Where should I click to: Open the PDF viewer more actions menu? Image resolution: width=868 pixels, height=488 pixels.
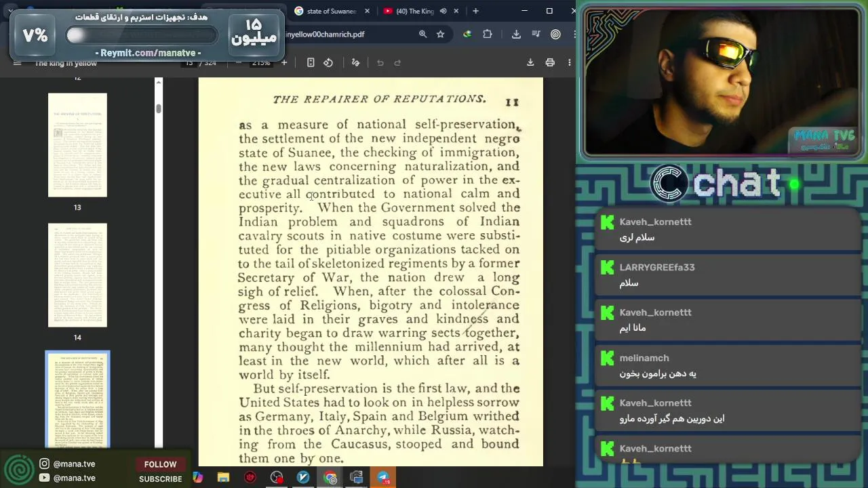click(570, 62)
